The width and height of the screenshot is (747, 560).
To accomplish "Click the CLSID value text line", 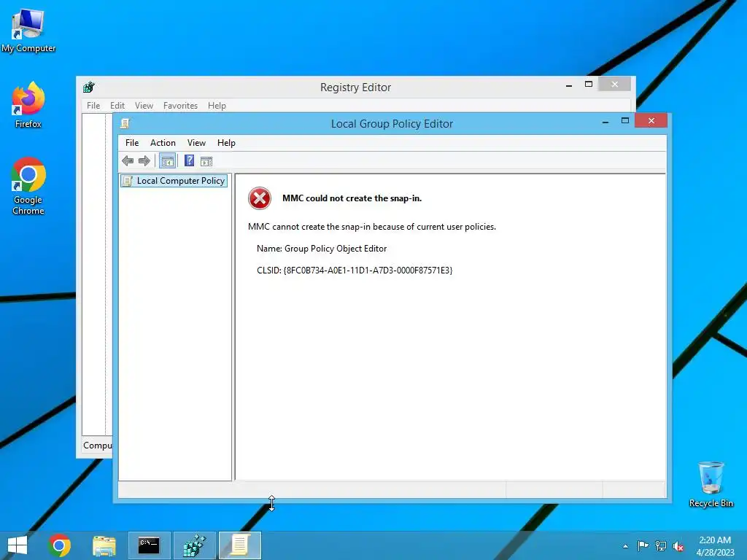I will (355, 271).
